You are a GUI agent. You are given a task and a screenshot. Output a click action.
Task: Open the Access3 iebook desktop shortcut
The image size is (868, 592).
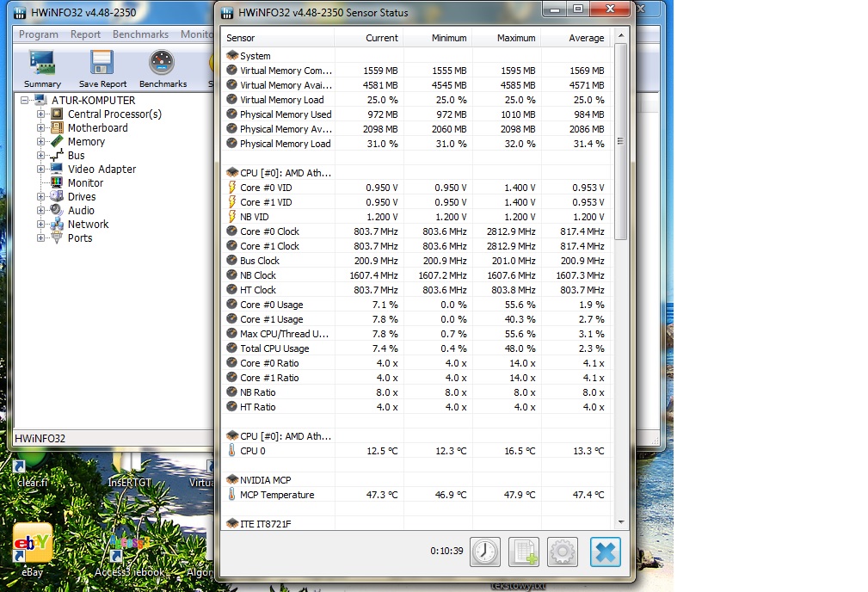(x=129, y=556)
